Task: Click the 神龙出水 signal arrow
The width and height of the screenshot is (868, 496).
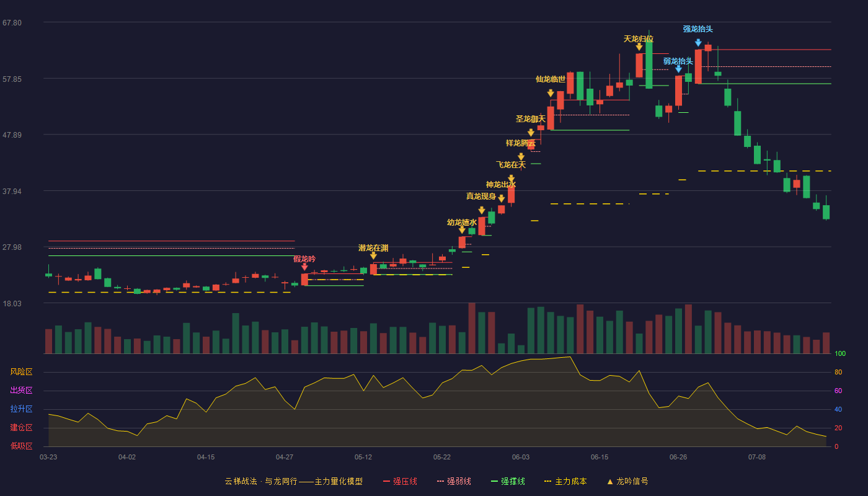Action: point(511,179)
